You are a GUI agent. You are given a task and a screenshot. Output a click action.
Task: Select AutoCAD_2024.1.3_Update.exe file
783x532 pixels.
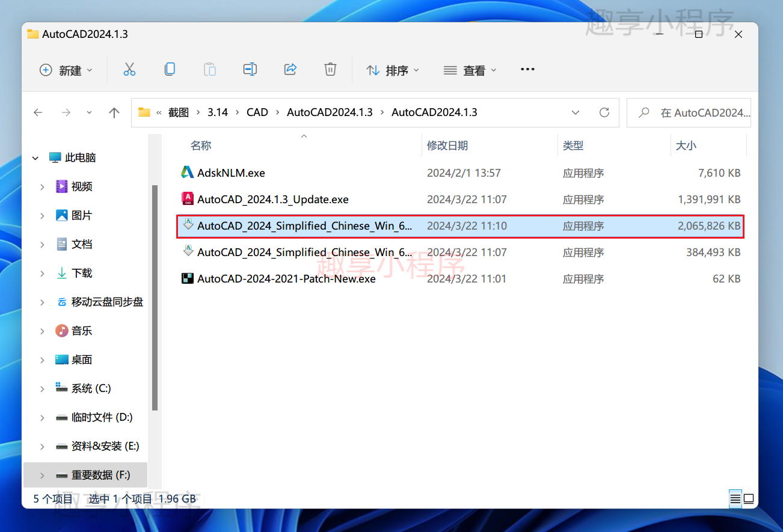click(461, 200)
